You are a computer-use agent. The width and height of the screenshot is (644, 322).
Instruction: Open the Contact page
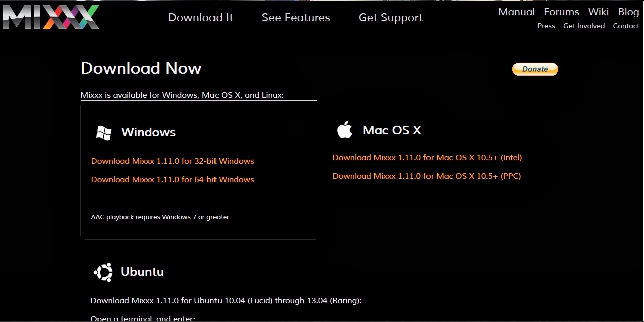tap(626, 26)
